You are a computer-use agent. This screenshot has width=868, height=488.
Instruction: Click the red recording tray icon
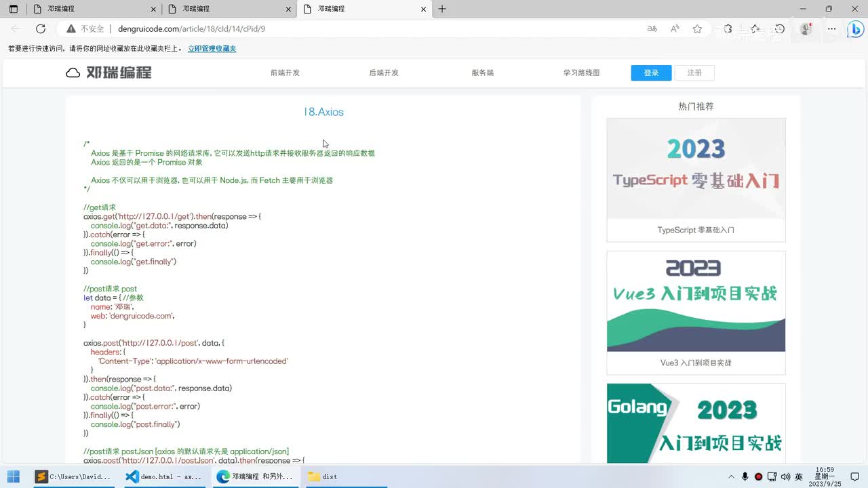[759, 476]
